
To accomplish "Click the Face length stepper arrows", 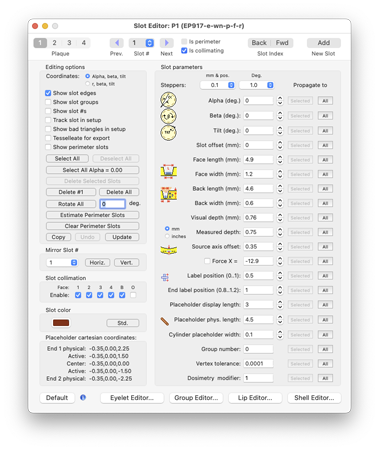I will click(280, 160).
